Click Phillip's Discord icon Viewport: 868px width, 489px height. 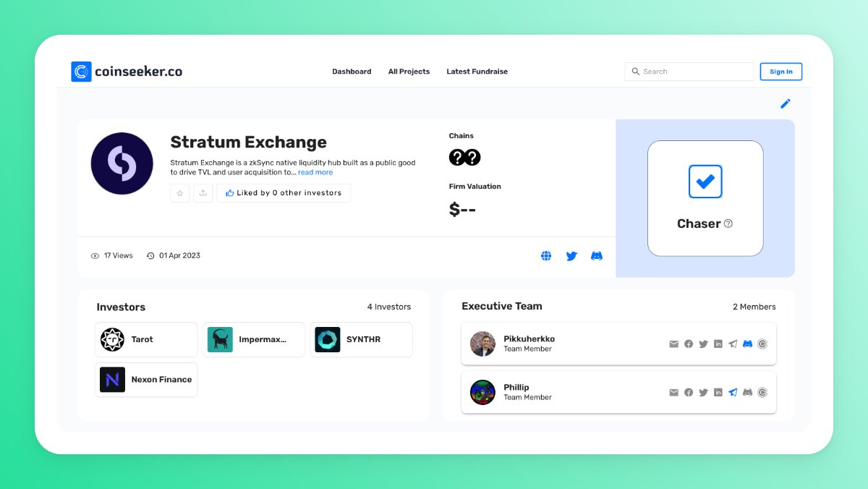coord(747,393)
